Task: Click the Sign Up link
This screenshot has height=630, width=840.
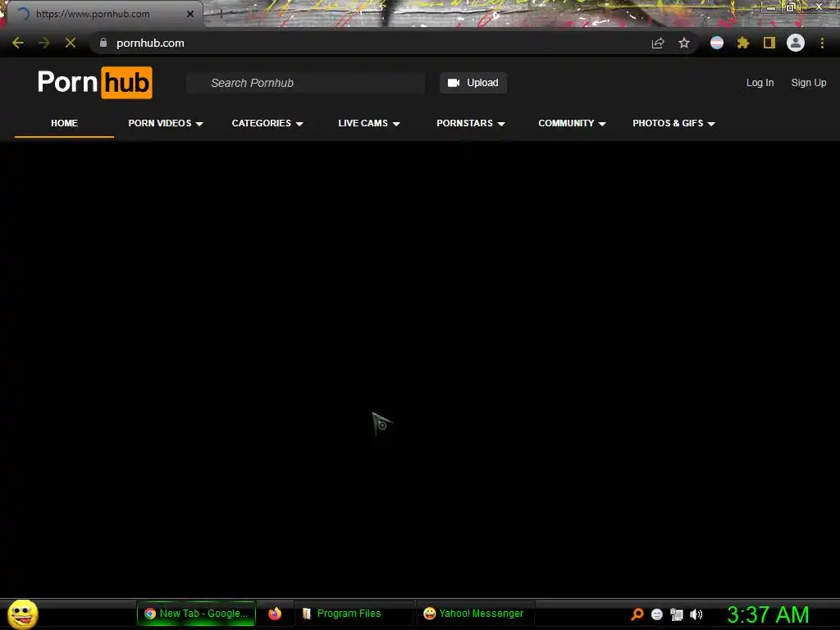Action: tap(808, 83)
